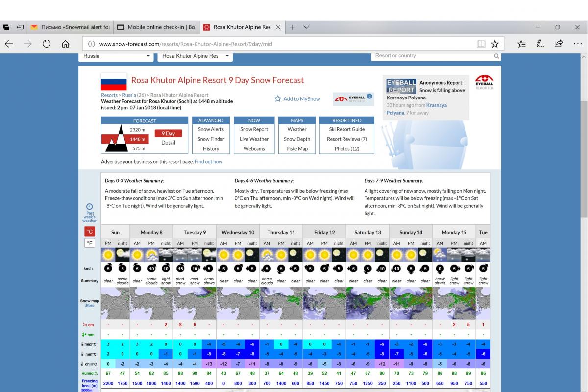The height and width of the screenshot is (392, 588).
Task: Open Past week's weather clock icon
Action: [x=90, y=206]
